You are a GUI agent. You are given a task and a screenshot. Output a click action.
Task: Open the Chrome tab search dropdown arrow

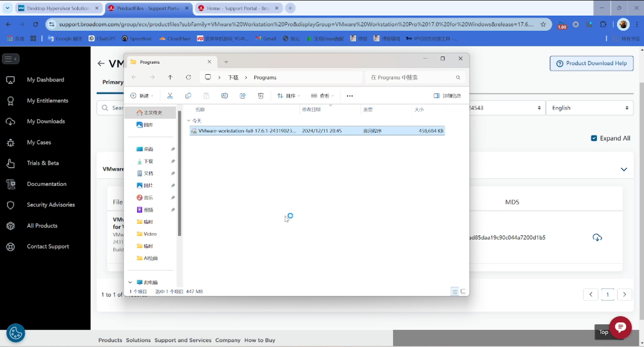click(x=8, y=8)
